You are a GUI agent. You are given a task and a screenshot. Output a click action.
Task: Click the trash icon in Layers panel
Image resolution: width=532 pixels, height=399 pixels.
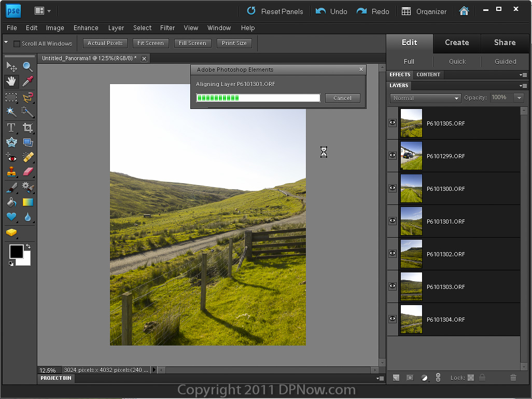pos(513,378)
